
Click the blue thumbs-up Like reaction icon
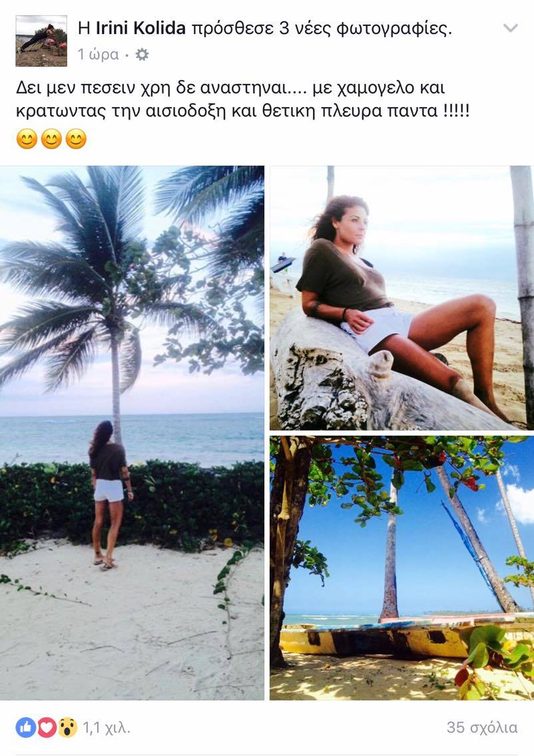25,727
